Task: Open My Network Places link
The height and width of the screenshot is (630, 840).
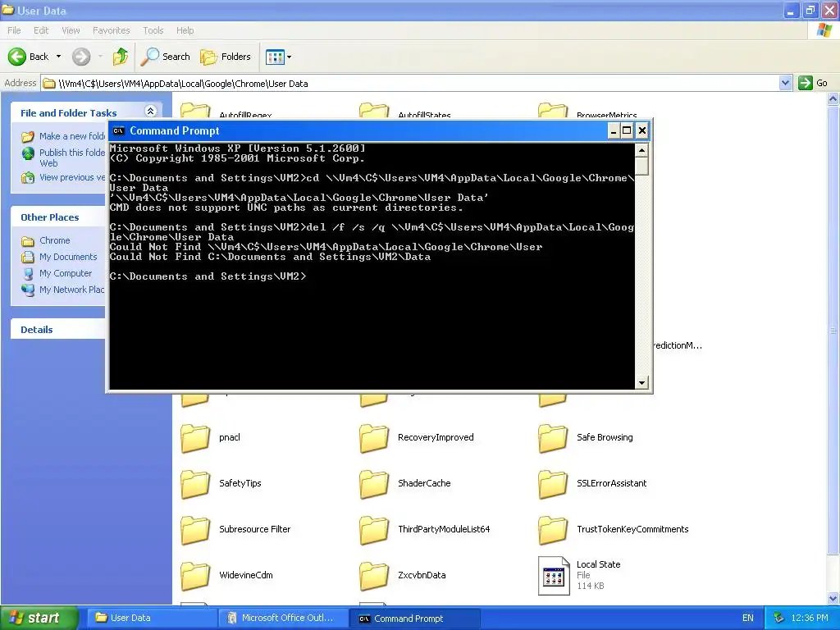Action: click(72, 290)
